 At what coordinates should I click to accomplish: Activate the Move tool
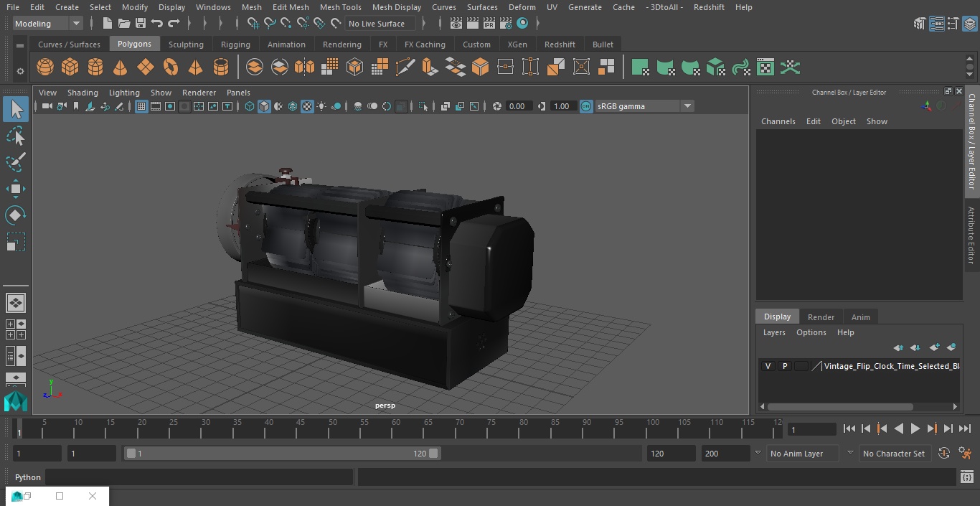[16, 189]
